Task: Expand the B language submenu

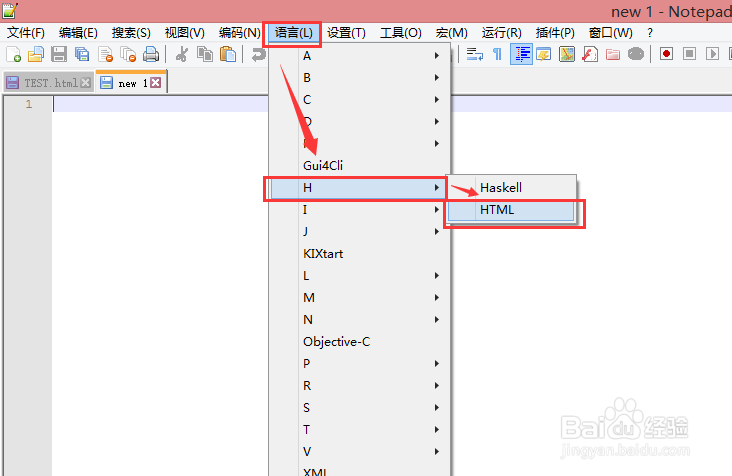Action: point(359,77)
